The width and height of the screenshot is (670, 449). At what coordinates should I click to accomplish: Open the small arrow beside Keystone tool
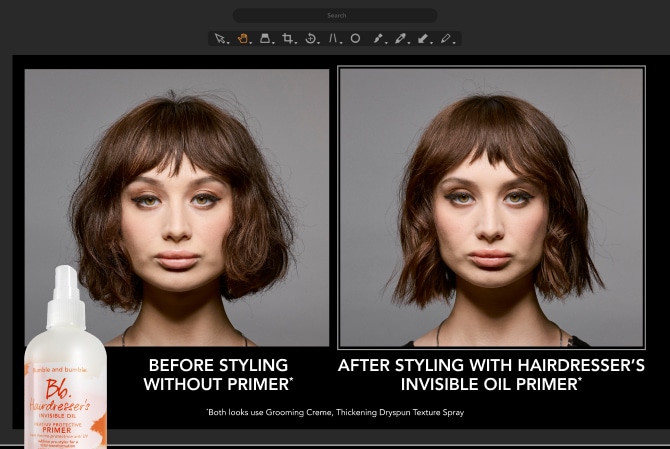(341, 42)
